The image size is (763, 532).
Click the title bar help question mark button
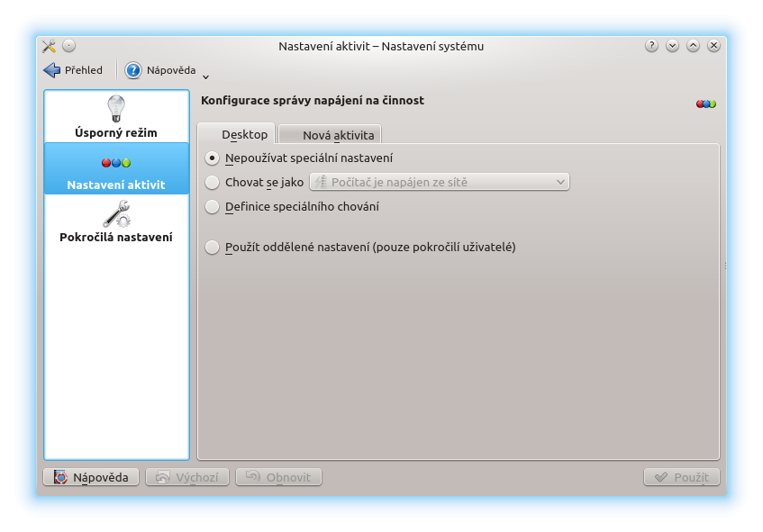(651, 46)
